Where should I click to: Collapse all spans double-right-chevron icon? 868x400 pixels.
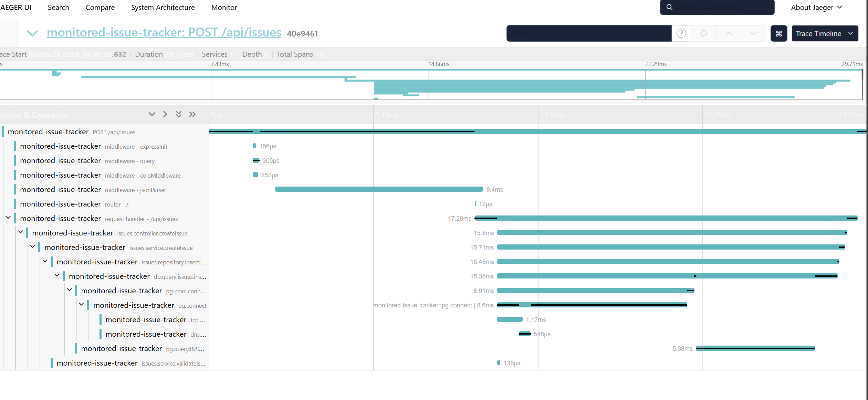click(x=192, y=114)
